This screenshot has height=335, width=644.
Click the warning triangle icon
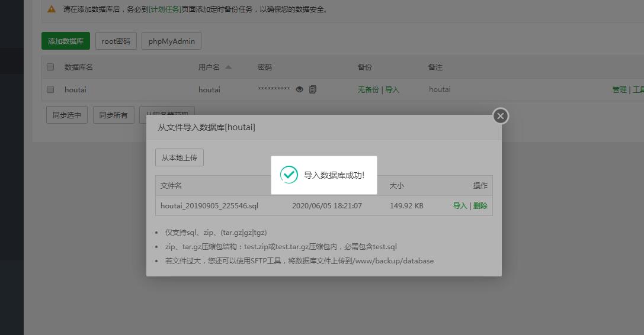[52, 9]
